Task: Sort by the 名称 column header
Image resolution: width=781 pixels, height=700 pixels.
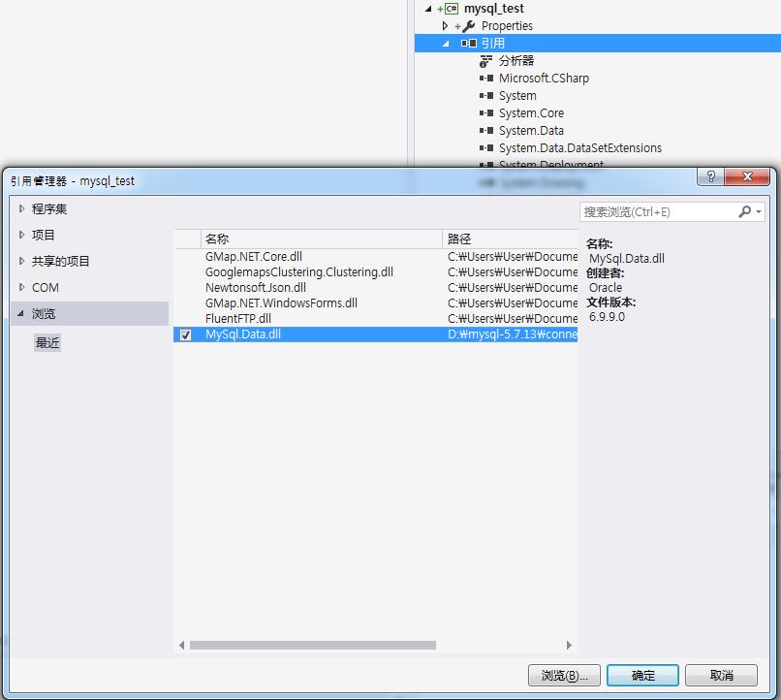Action: [322, 239]
